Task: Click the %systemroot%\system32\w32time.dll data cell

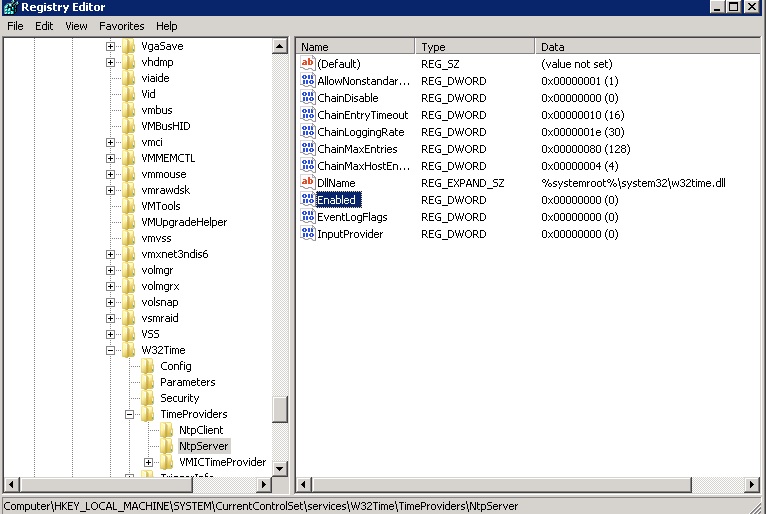Action: pos(633,183)
